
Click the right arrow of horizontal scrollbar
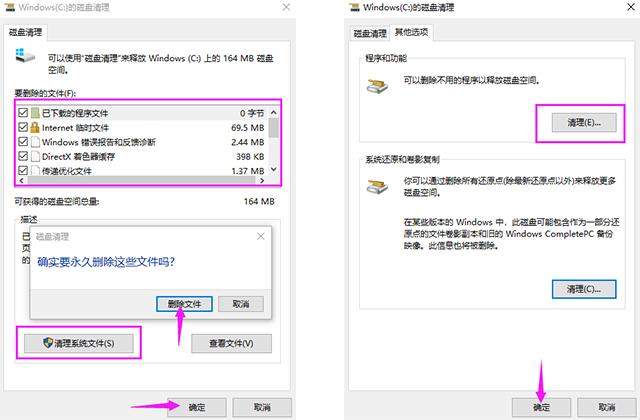[x=262, y=180]
